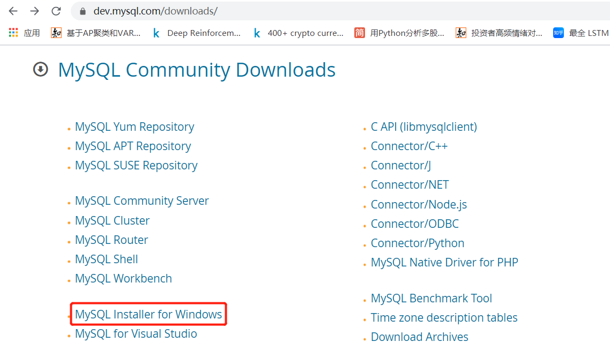
Task: Click the browser forward arrow
Action: 35,11
